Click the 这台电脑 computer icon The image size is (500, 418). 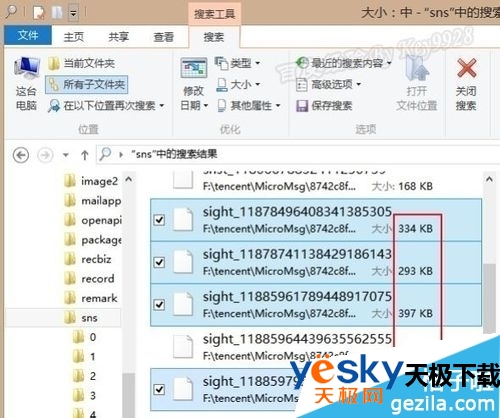click(27, 68)
